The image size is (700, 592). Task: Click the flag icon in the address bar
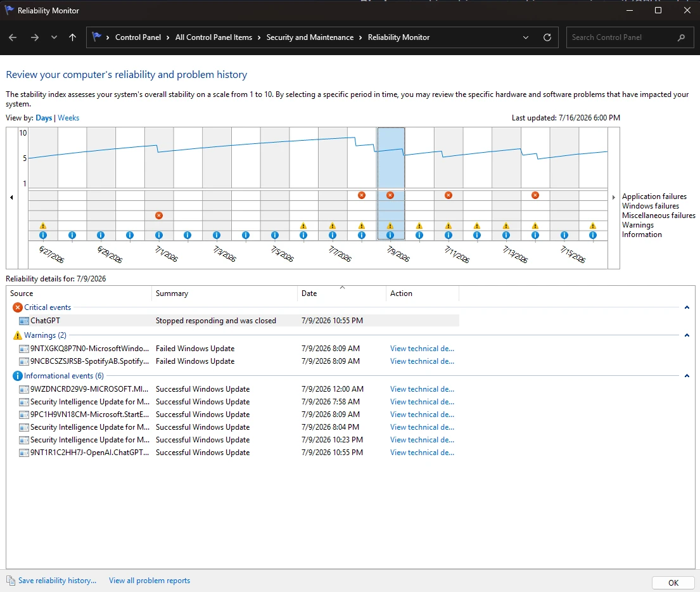tap(96, 37)
